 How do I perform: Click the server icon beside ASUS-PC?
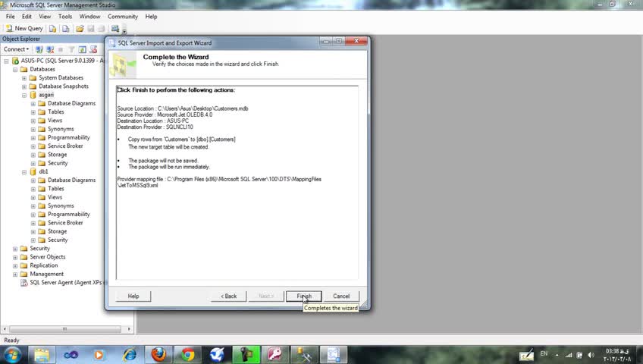point(15,61)
